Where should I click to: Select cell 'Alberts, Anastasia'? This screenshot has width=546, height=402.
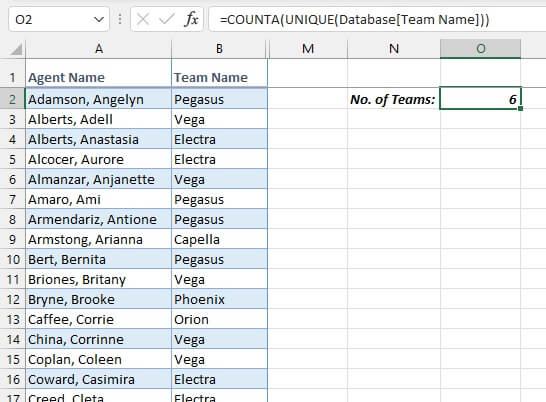99,139
